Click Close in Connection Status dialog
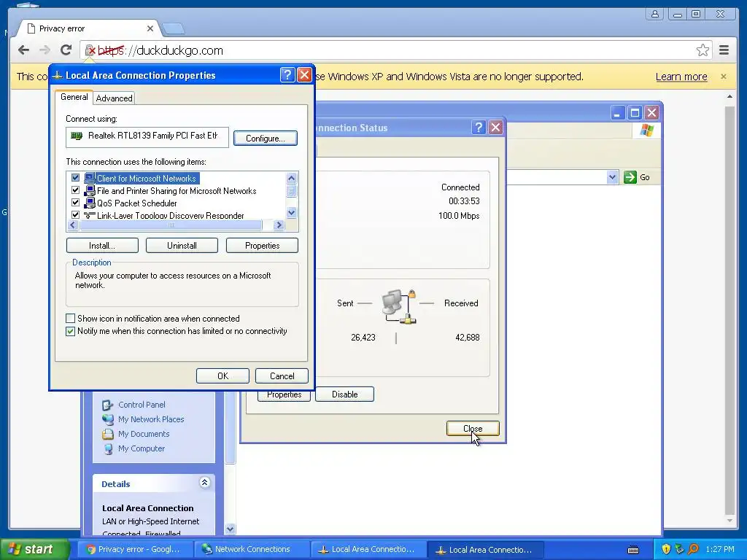Viewport: 747px width, 560px height. (473, 428)
